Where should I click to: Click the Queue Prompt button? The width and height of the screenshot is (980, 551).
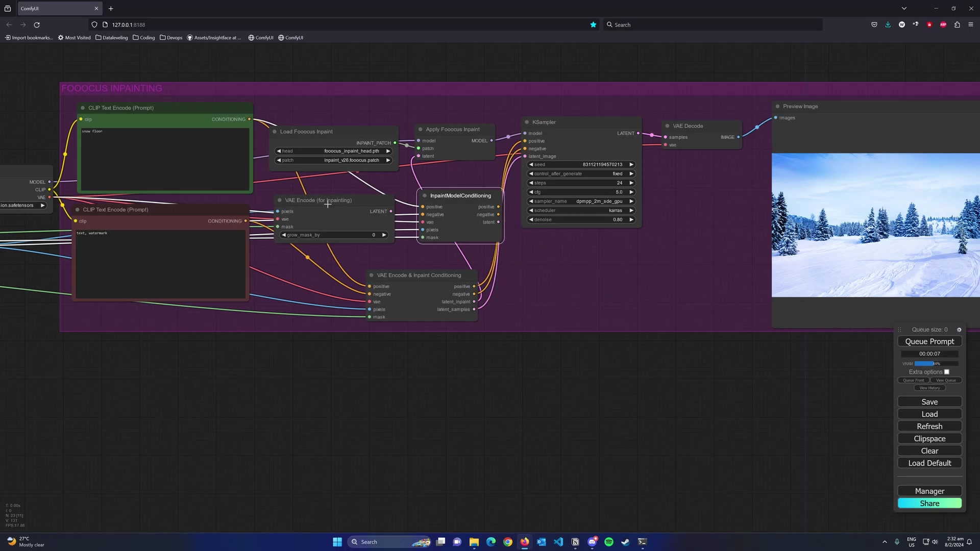point(929,341)
